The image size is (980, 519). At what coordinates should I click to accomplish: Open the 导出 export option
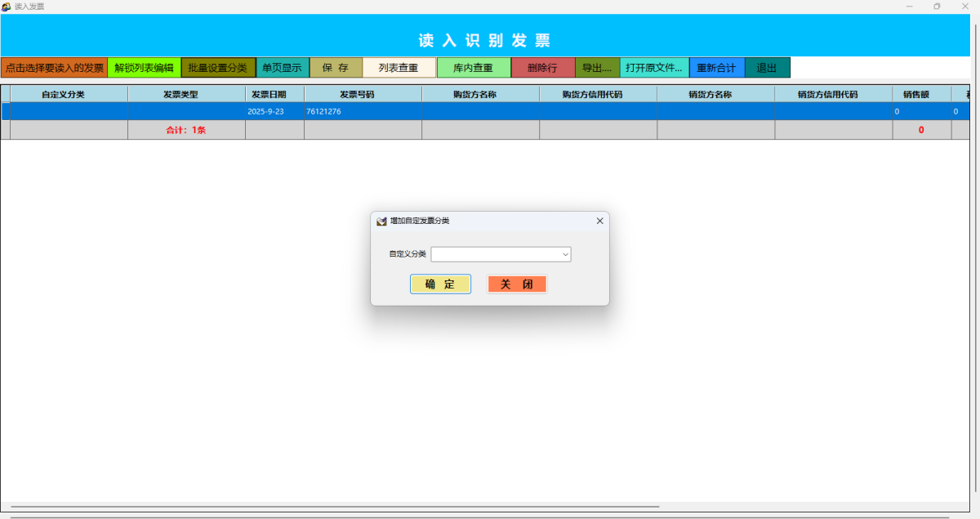(597, 68)
